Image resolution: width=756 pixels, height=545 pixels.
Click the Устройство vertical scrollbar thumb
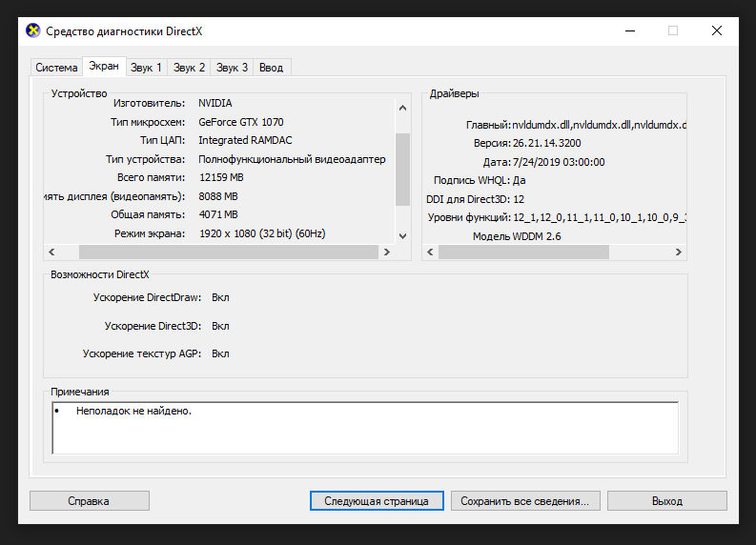pyautogui.click(x=402, y=170)
